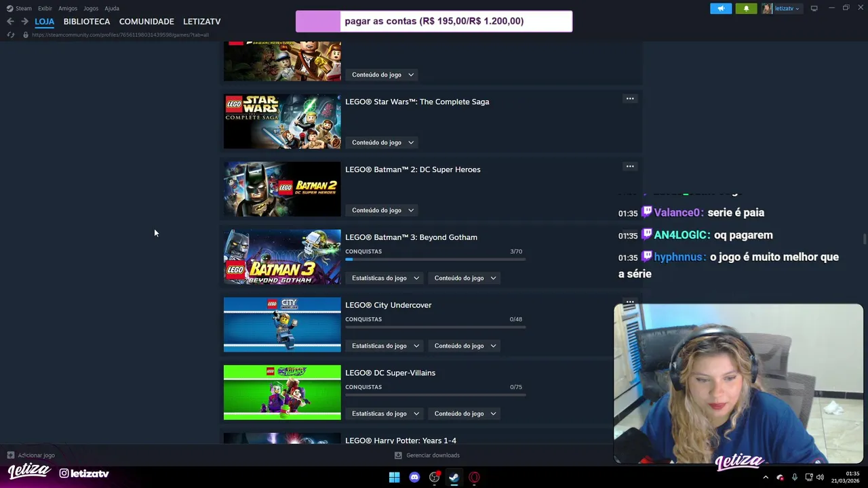Open the announcements megaphone icon
Image resolution: width=868 pixels, height=488 pixels.
(721, 8)
